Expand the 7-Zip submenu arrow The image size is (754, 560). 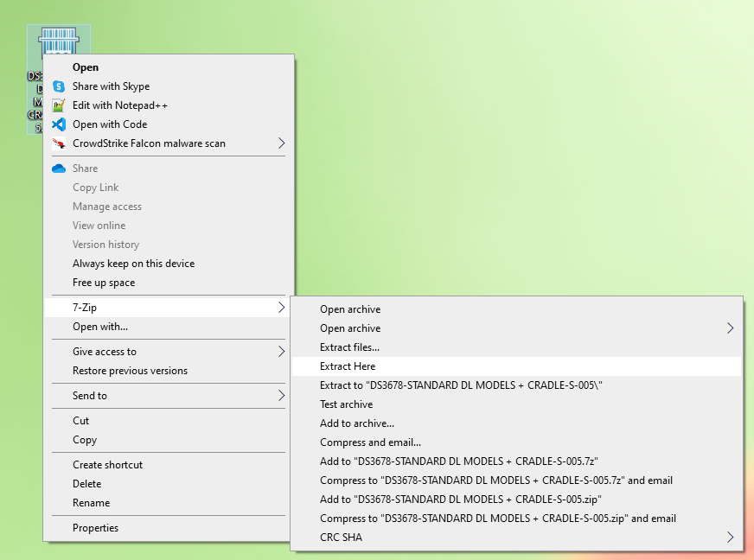[x=282, y=307]
